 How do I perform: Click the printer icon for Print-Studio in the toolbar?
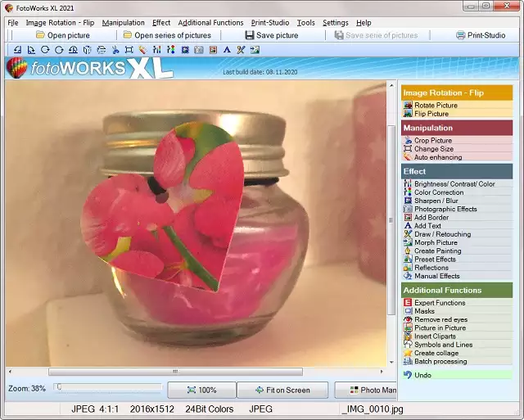click(460, 35)
